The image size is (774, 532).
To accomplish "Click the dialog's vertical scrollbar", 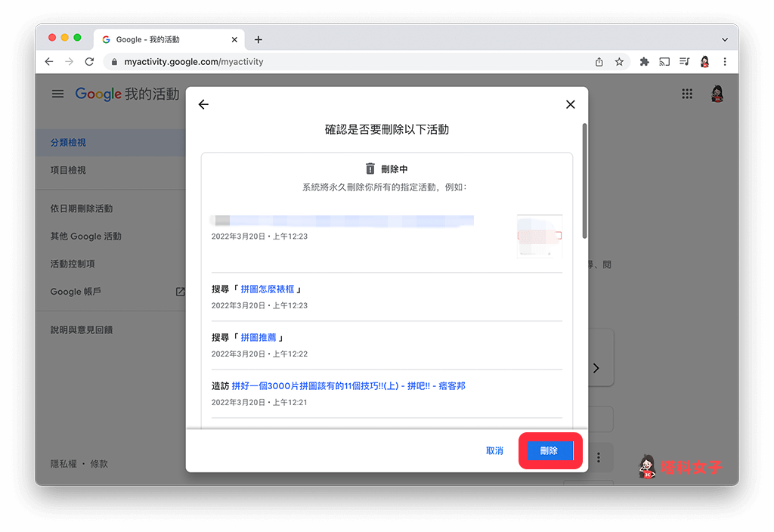I will click(584, 181).
